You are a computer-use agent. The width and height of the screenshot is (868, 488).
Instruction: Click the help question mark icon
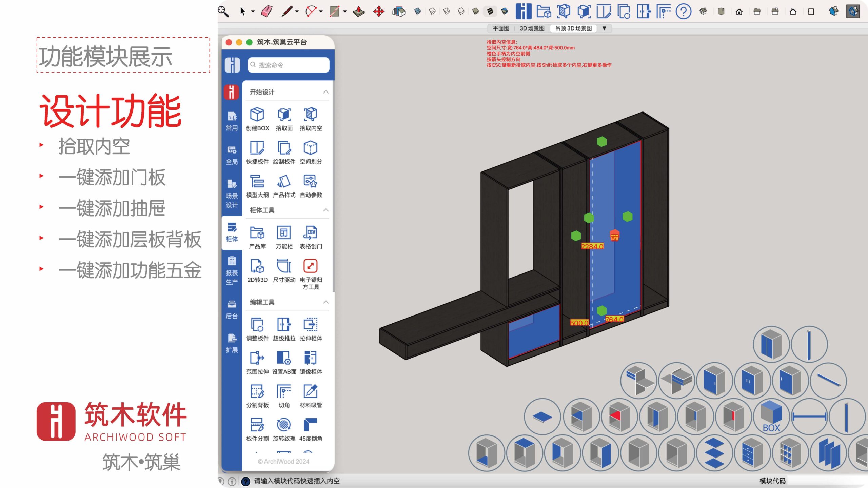[683, 12]
